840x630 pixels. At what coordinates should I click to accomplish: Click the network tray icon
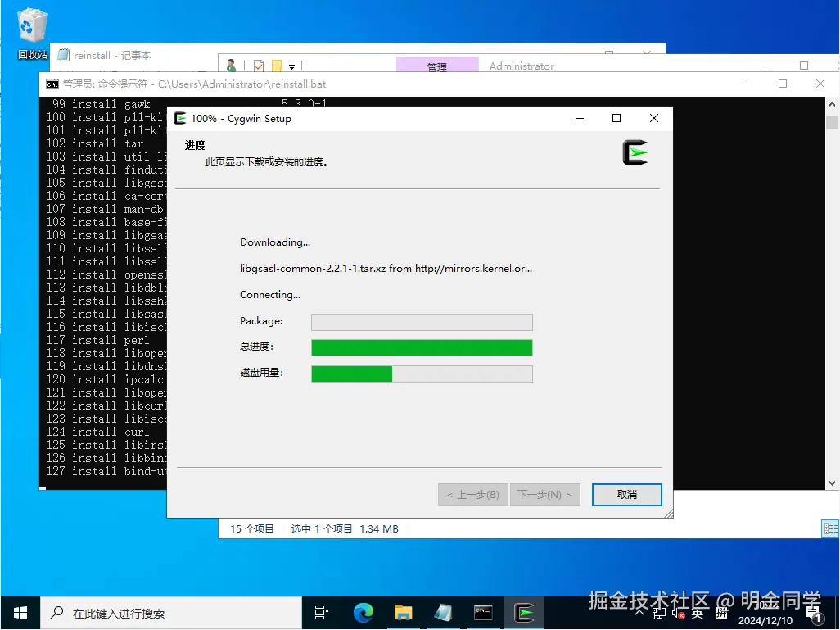659,614
